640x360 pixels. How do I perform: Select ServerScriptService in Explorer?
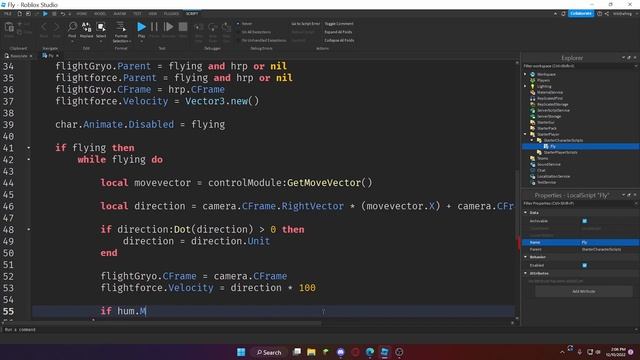coord(553,111)
